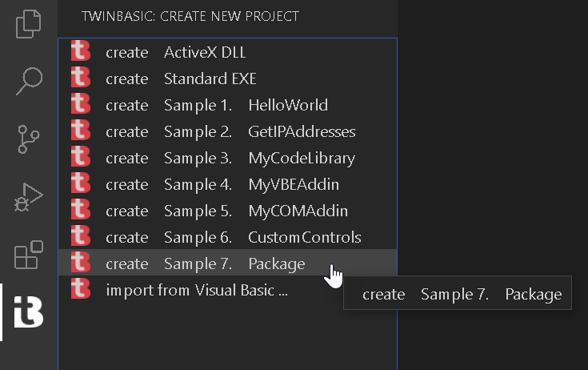Image resolution: width=588 pixels, height=370 pixels.
Task: Click the logo icon next to GetIPAddresses sample
Action: (x=81, y=130)
